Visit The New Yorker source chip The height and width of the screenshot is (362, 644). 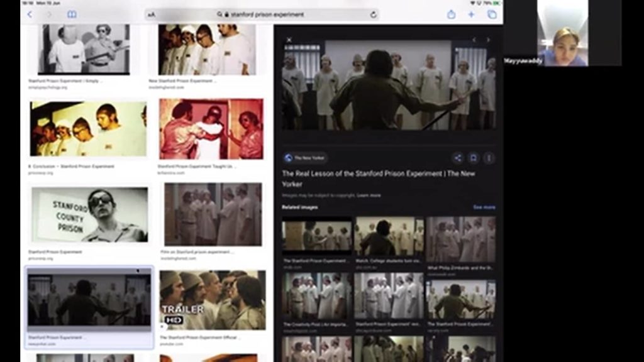tap(305, 158)
